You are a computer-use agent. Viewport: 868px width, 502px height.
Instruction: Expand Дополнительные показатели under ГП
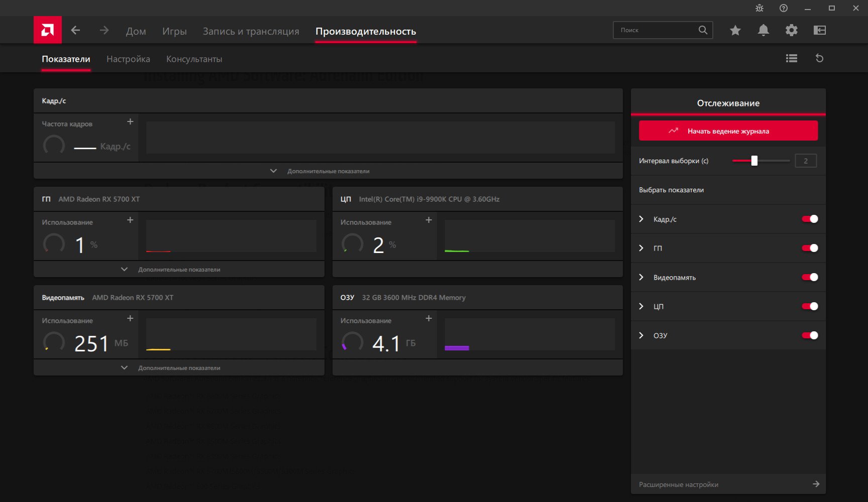179,270
